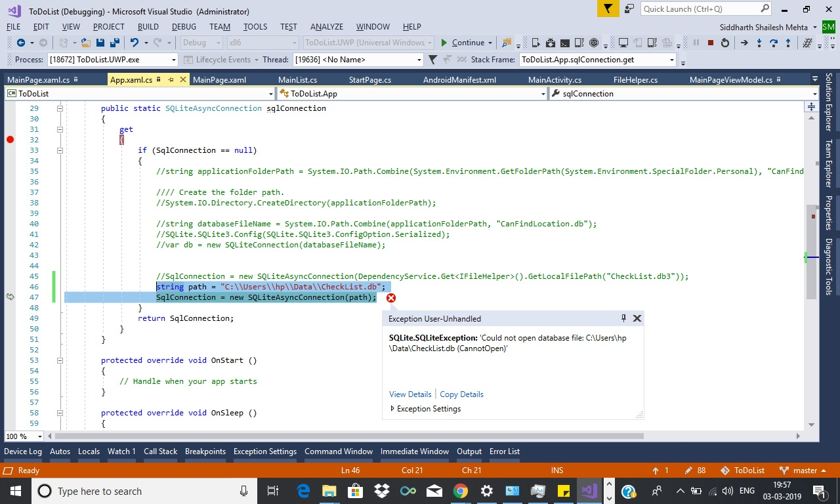Image resolution: width=840 pixels, height=504 pixels.
Task: Switch to the MainActivity.cs tab
Action: pyautogui.click(x=553, y=78)
